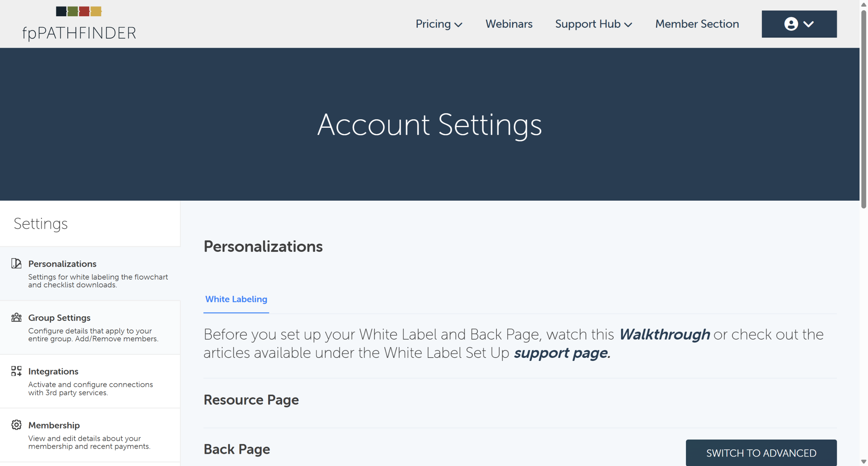Expand the Pricing dropdown menu
This screenshot has height=466, width=868.
pyautogui.click(x=439, y=24)
